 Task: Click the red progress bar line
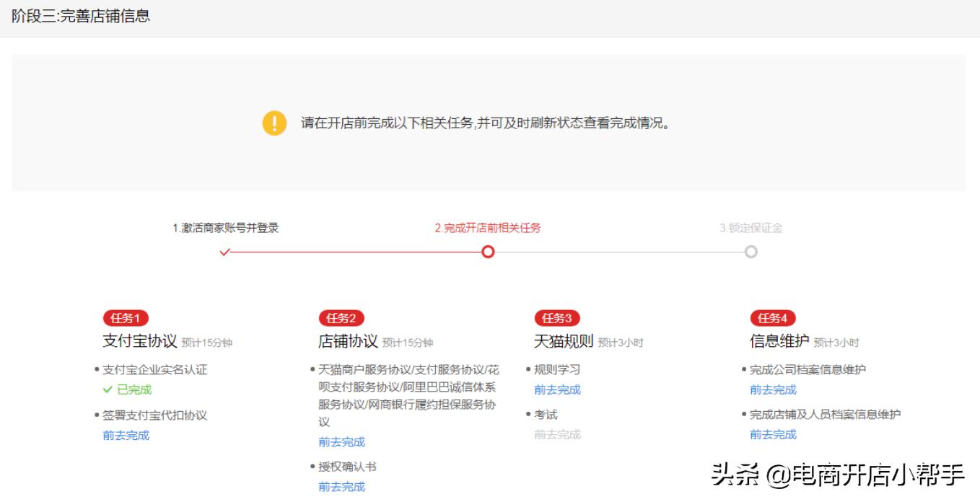[354, 252]
